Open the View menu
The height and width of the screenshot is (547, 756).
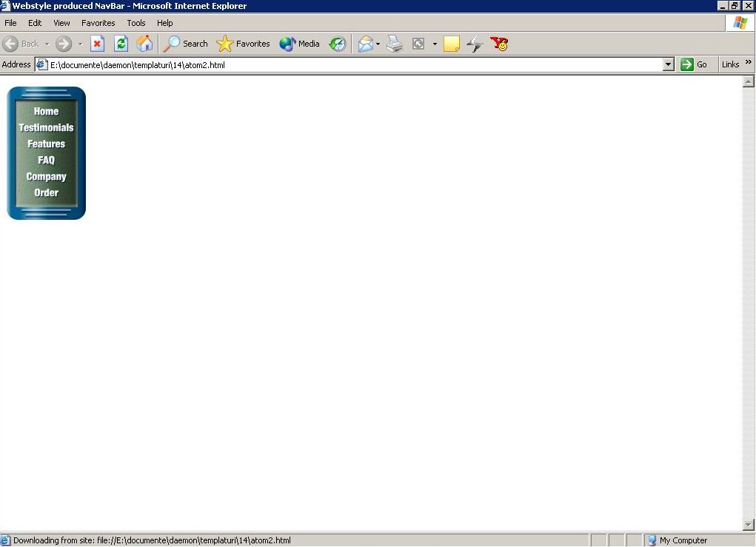(x=61, y=23)
